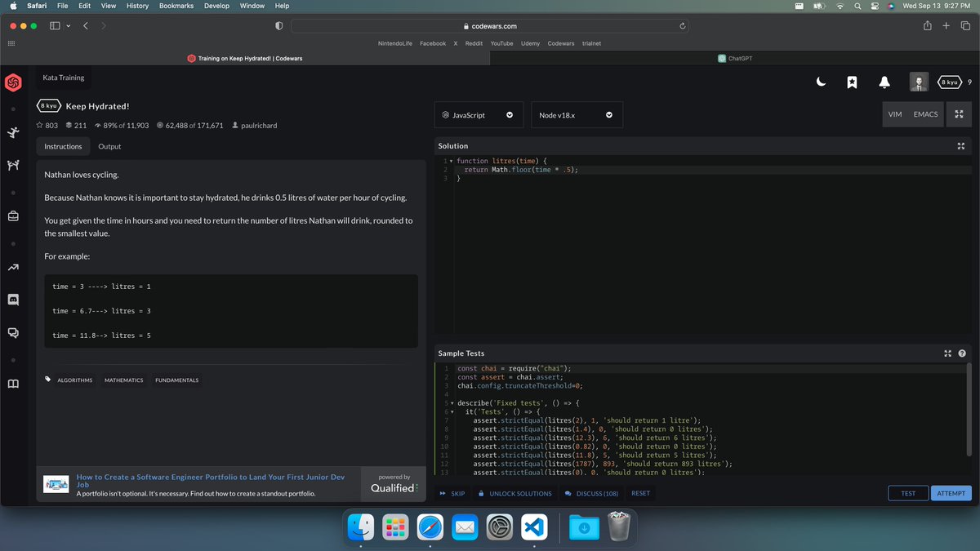Open the notifications bell
980x551 pixels.
884,82
